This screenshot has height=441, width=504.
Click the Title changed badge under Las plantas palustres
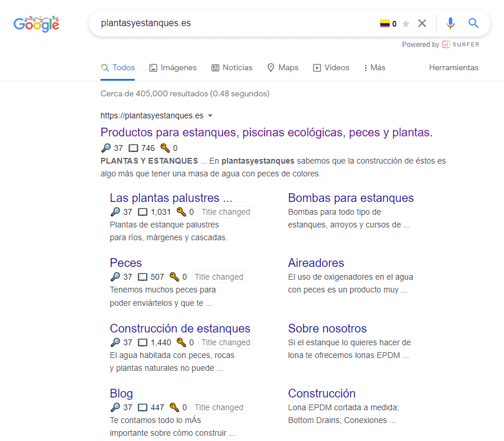(226, 212)
